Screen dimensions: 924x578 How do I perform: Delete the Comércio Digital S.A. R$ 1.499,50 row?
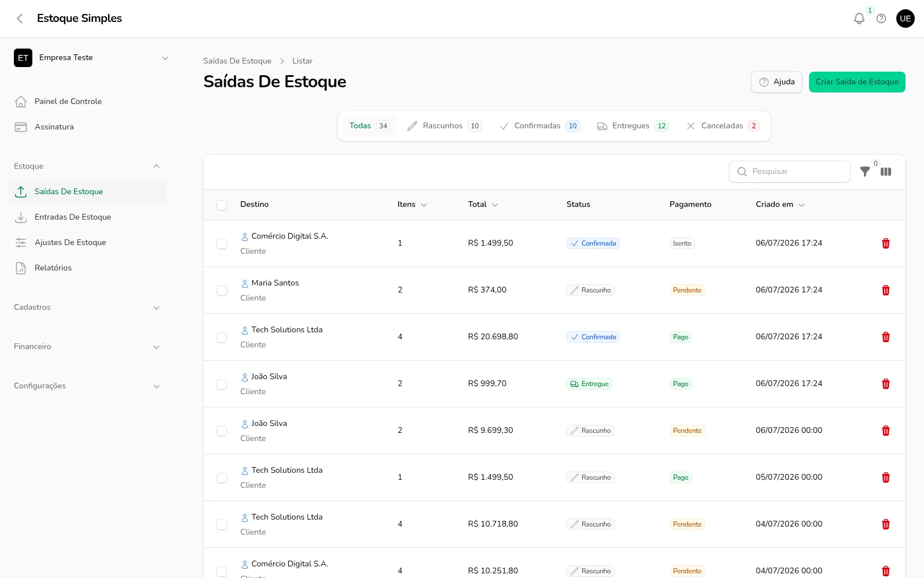click(886, 243)
